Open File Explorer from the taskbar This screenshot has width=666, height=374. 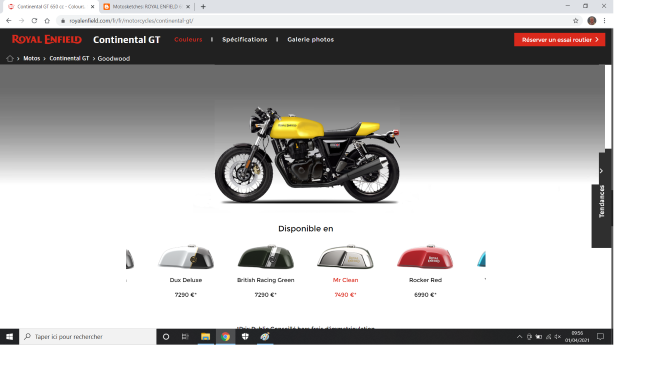pos(205,337)
